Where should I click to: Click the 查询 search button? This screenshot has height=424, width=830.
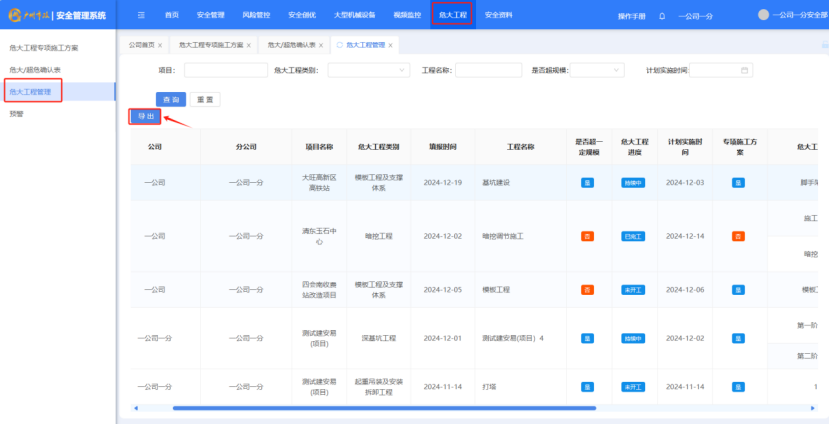pyautogui.click(x=171, y=99)
